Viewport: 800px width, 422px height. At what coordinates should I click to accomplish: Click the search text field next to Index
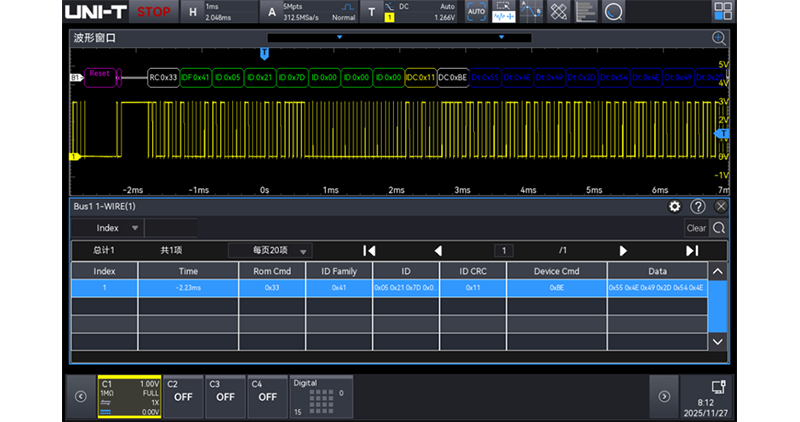pyautogui.click(x=171, y=228)
